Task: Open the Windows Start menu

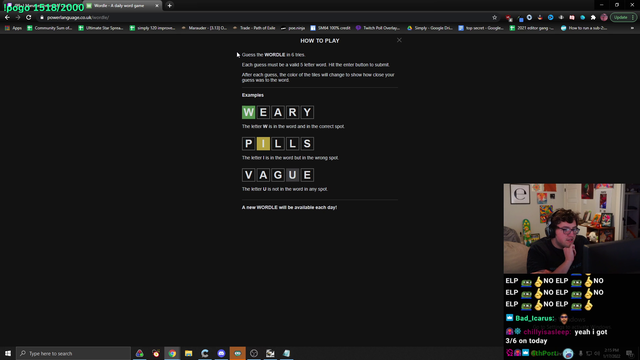Action: pyautogui.click(x=8, y=353)
